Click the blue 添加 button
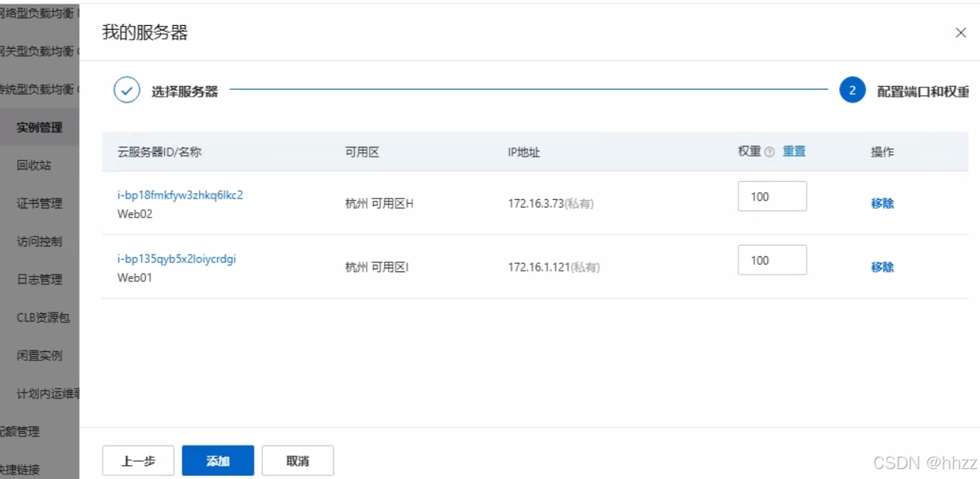Image resolution: width=980 pixels, height=479 pixels. pos(218,461)
